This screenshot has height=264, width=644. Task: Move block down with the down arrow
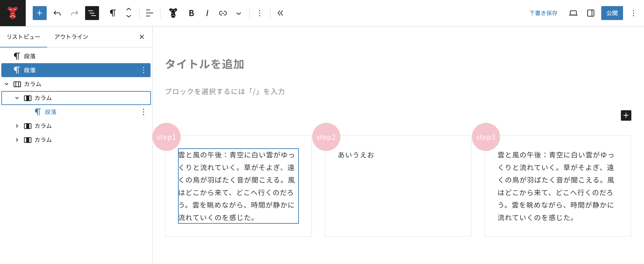(129, 17)
